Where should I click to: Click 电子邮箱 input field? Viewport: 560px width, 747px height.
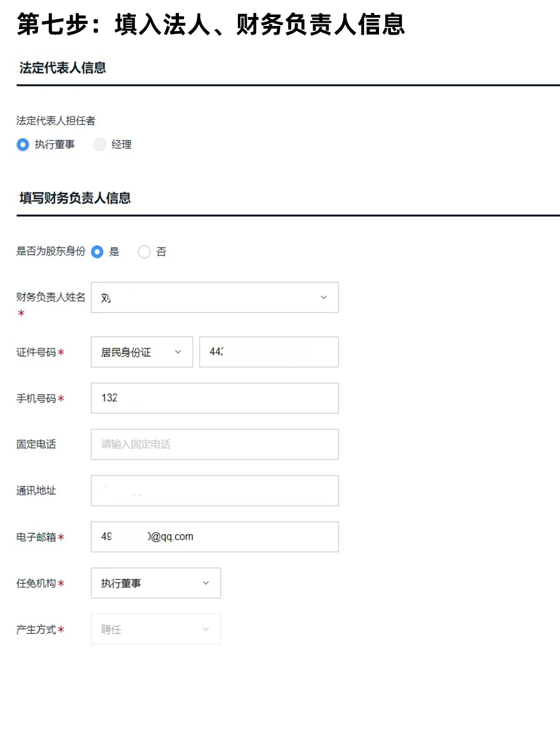tap(215, 537)
